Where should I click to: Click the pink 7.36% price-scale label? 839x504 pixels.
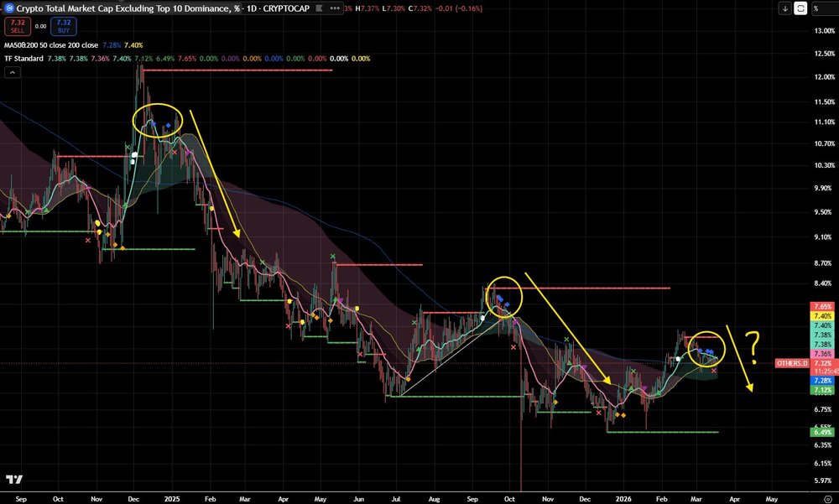point(823,354)
